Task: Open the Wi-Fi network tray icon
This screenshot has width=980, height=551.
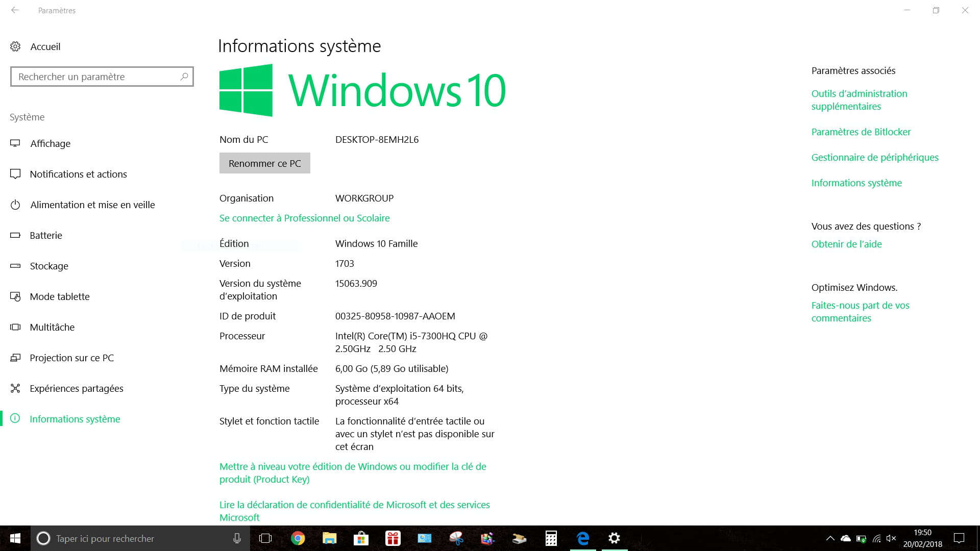Action: pyautogui.click(x=876, y=538)
